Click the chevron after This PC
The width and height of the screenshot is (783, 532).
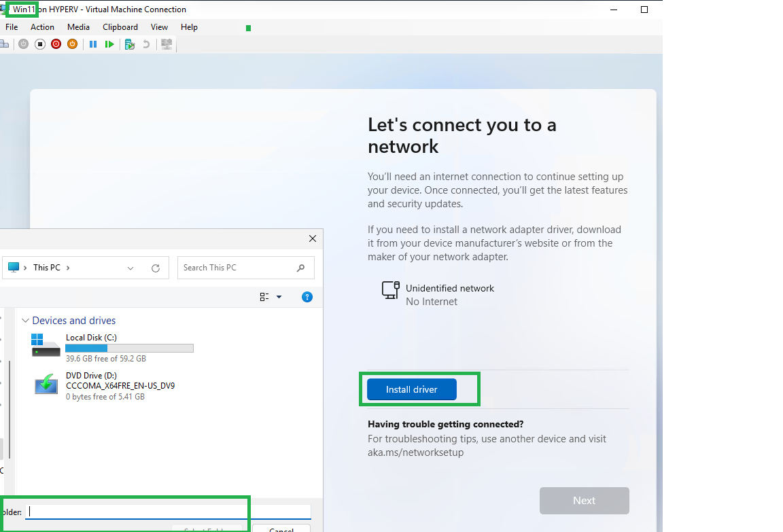click(x=68, y=268)
